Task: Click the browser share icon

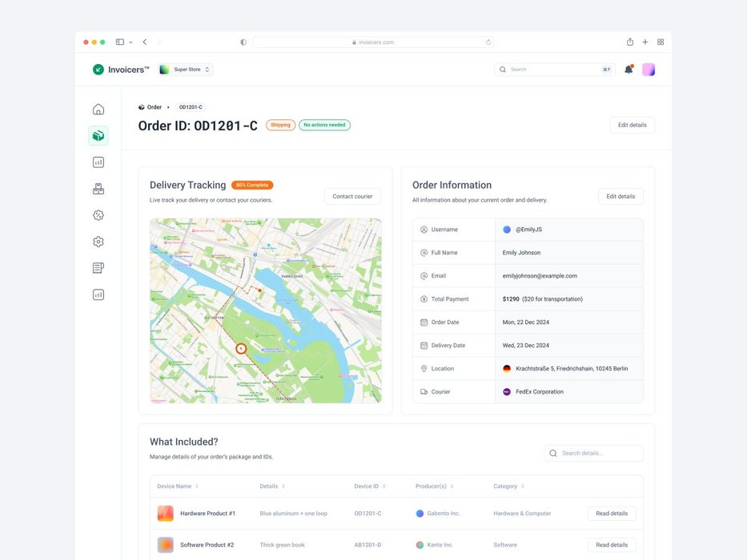Action: tap(630, 42)
